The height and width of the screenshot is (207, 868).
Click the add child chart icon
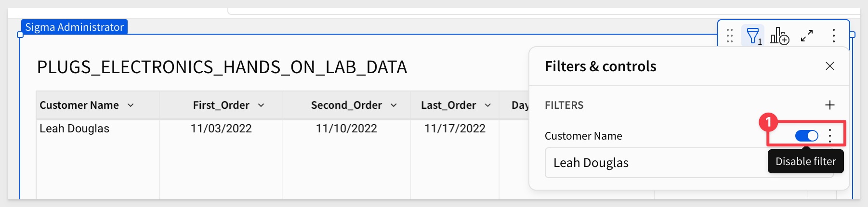tap(779, 36)
